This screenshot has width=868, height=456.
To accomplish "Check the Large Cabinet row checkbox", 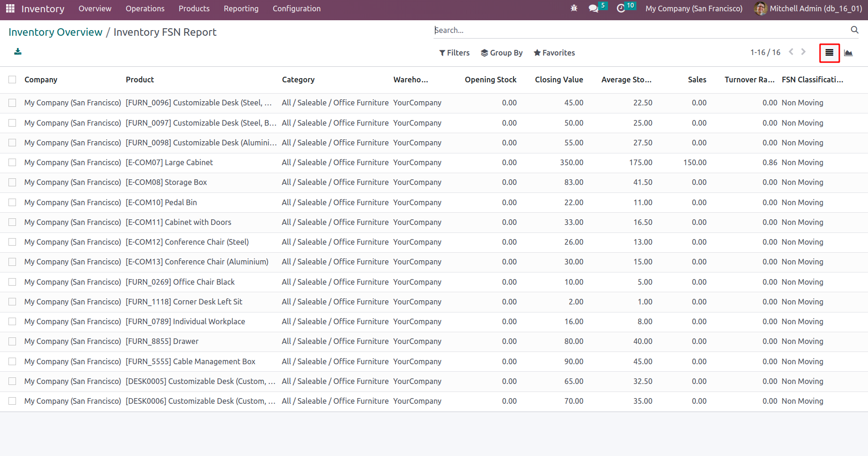I will (x=12, y=162).
